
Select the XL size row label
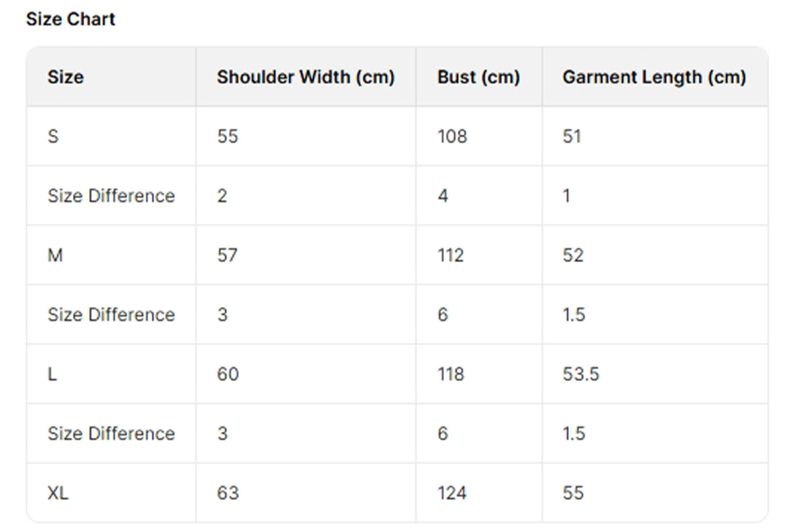click(x=58, y=493)
